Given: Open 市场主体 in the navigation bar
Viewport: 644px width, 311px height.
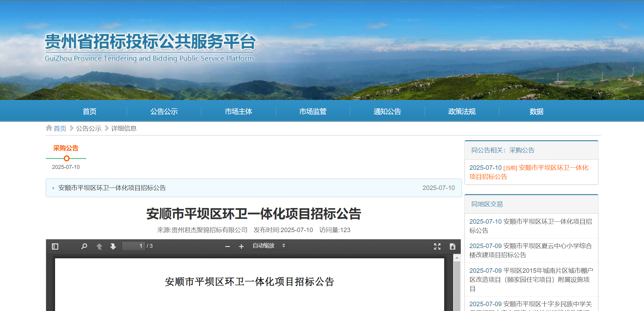Looking at the screenshot, I should 238,111.
